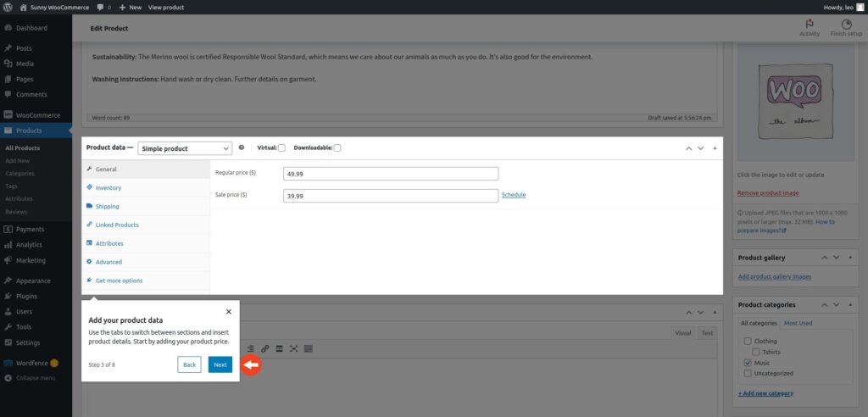Screen dimensions: 868x417
Task: Toggle the Downloadable checkbox
Action: [x=337, y=147]
